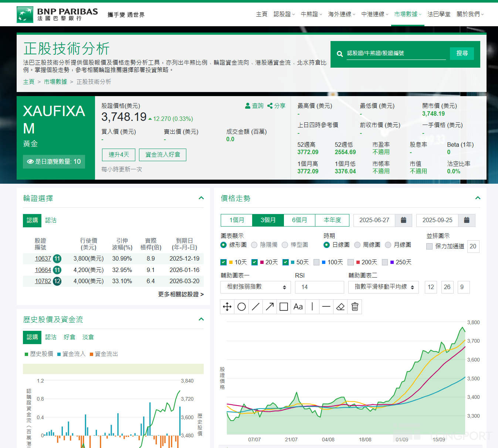Select the move/pan drawing tool

(x=227, y=307)
